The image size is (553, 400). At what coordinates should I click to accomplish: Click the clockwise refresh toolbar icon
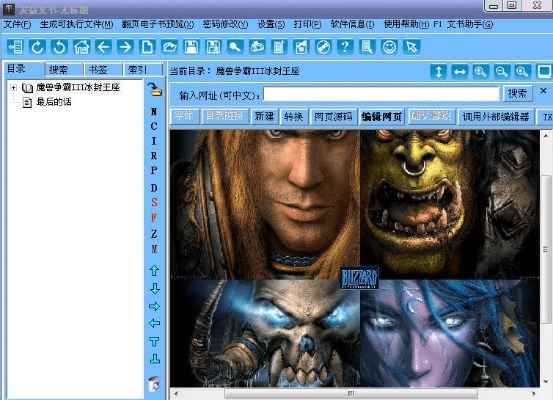coord(37,47)
